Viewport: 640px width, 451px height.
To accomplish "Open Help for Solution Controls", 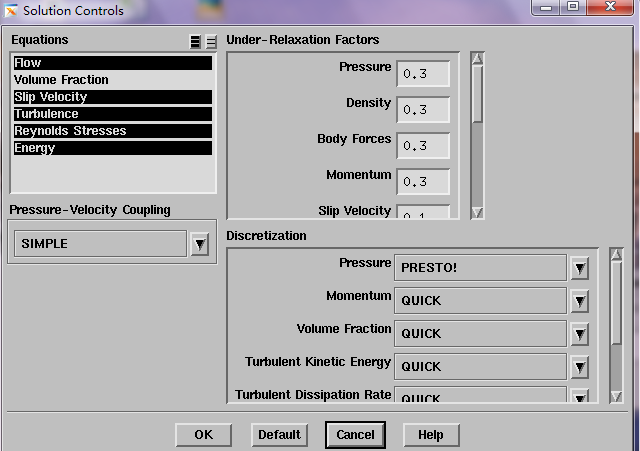I will 431,435.
